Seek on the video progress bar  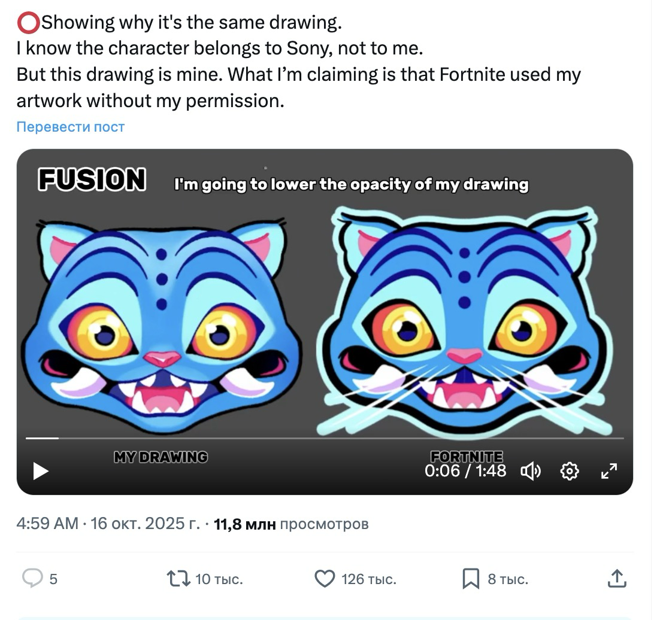(323, 439)
